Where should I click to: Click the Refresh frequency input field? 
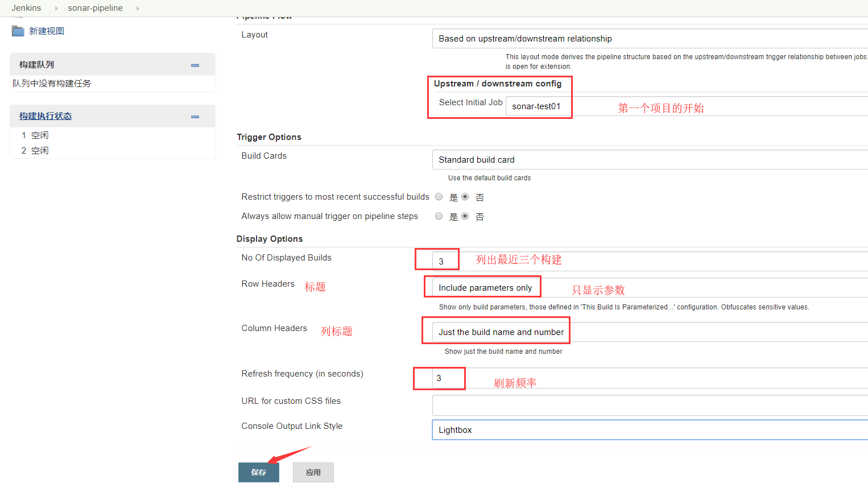pos(650,378)
